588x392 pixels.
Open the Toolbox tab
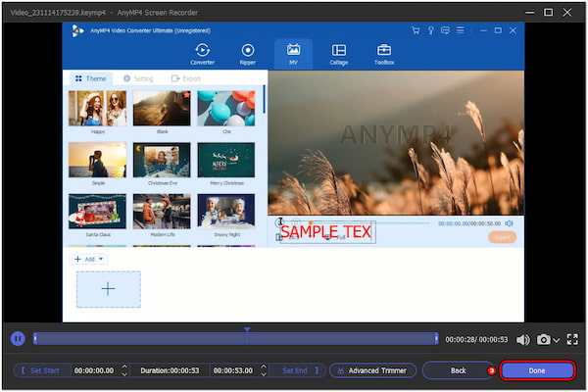point(384,55)
